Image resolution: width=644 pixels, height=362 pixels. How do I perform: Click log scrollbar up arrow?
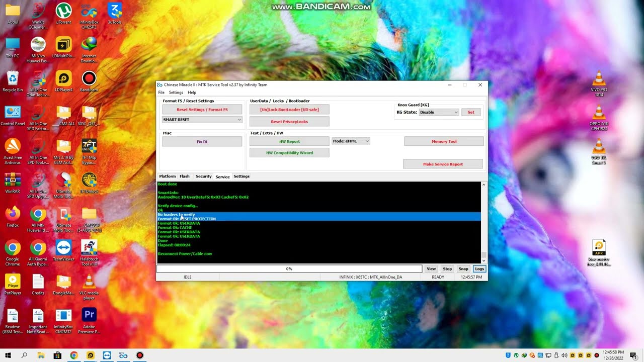coord(484,185)
